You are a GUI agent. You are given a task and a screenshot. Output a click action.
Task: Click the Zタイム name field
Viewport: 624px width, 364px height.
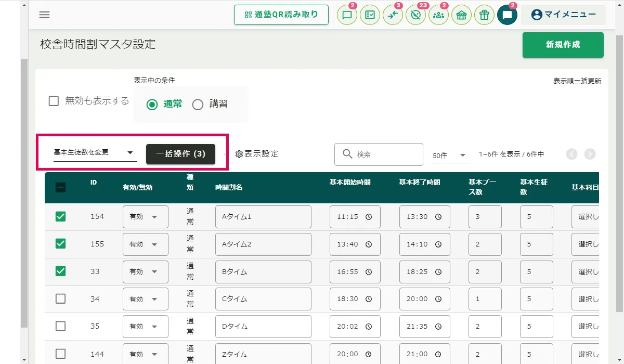[x=263, y=354]
